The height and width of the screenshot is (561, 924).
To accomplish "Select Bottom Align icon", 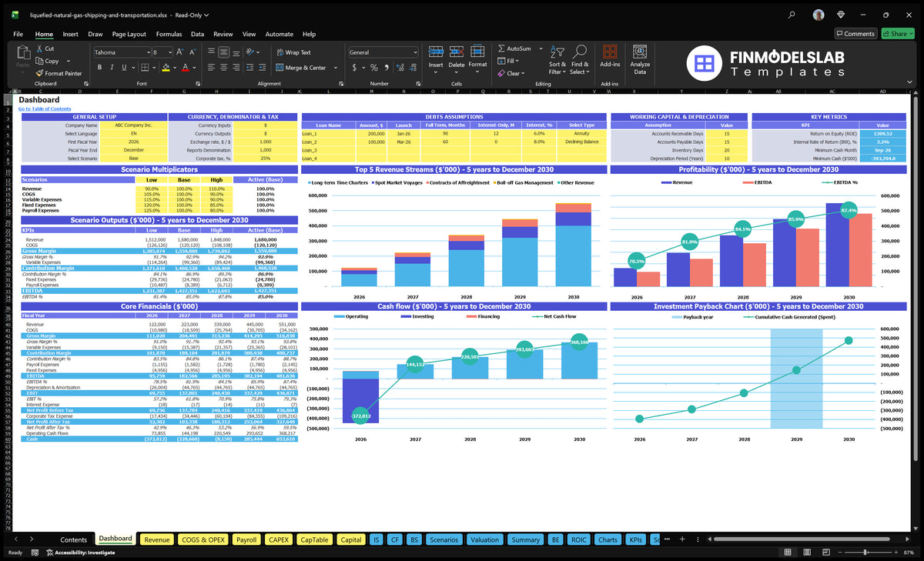I will point(236,52).
